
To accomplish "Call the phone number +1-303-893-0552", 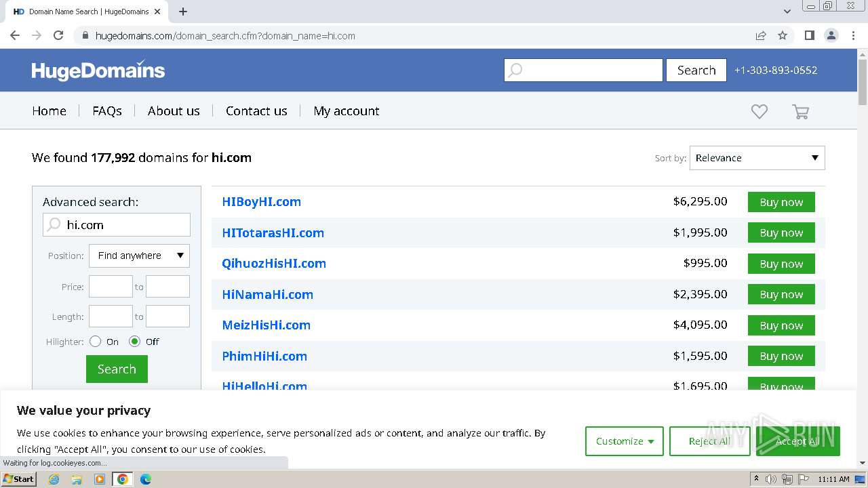I will [x=776, y=70].
